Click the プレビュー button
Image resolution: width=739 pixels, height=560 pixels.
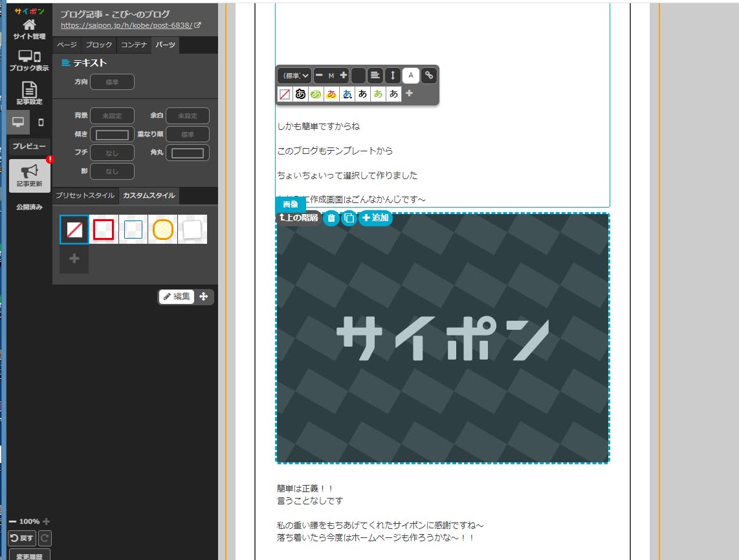[x=29, y=147]
